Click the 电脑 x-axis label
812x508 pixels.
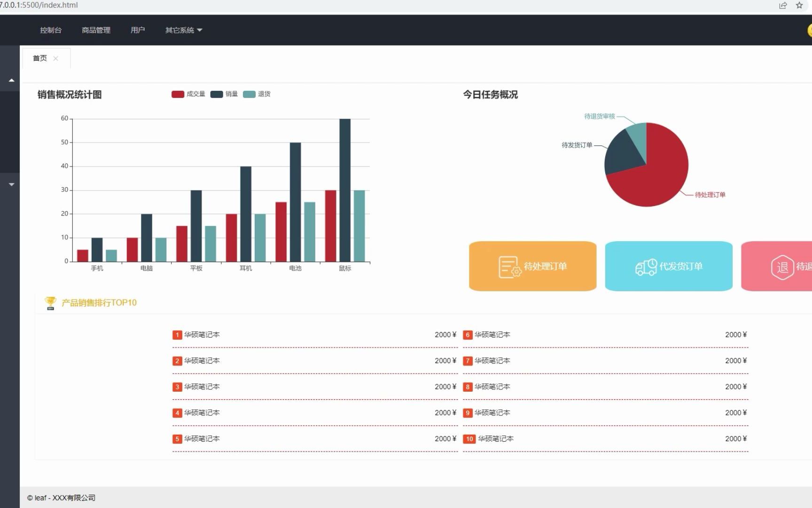point(147,268)
